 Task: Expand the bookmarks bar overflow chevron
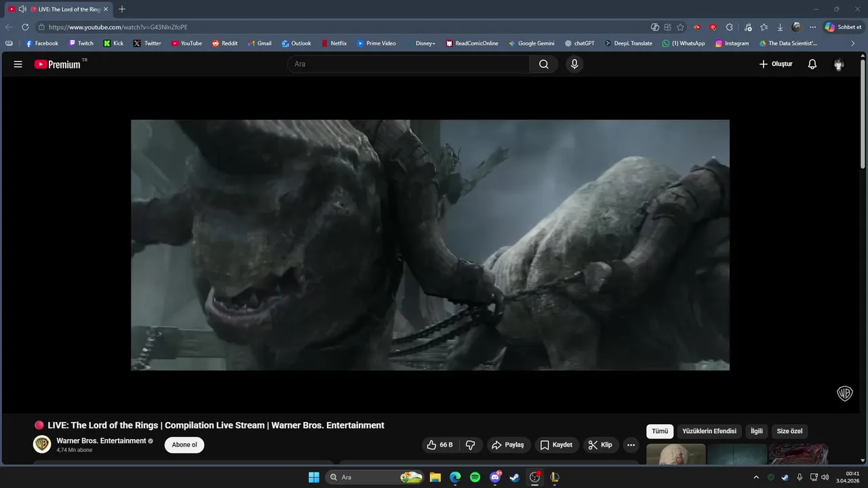click(853, 43)
